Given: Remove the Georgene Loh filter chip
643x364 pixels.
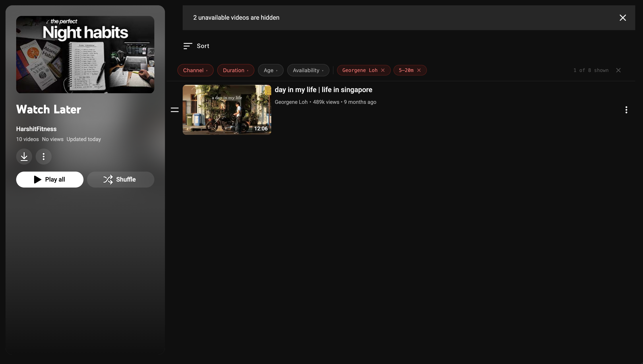Looking at the screenshot, I should (383, 70).
